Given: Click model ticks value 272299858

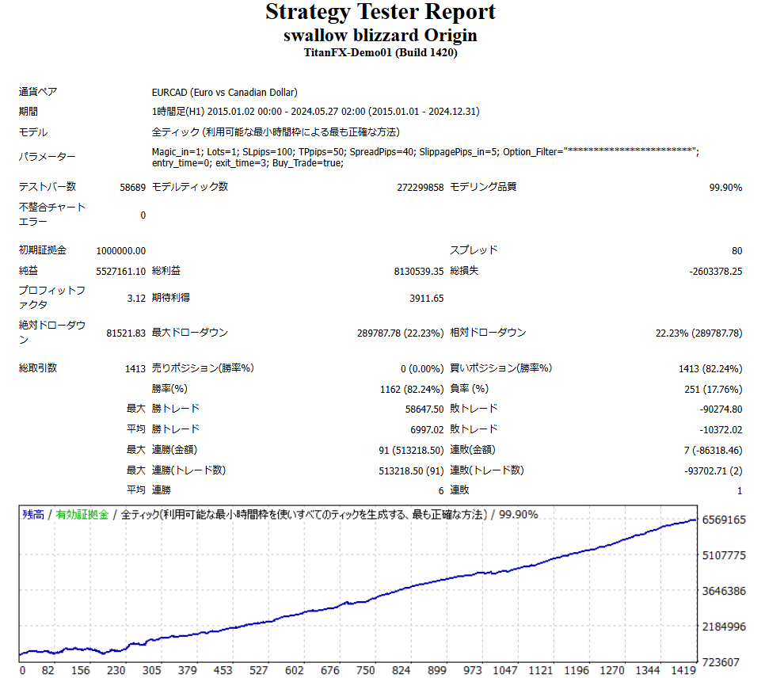Looking at the screenshot, I should [420, 188].
